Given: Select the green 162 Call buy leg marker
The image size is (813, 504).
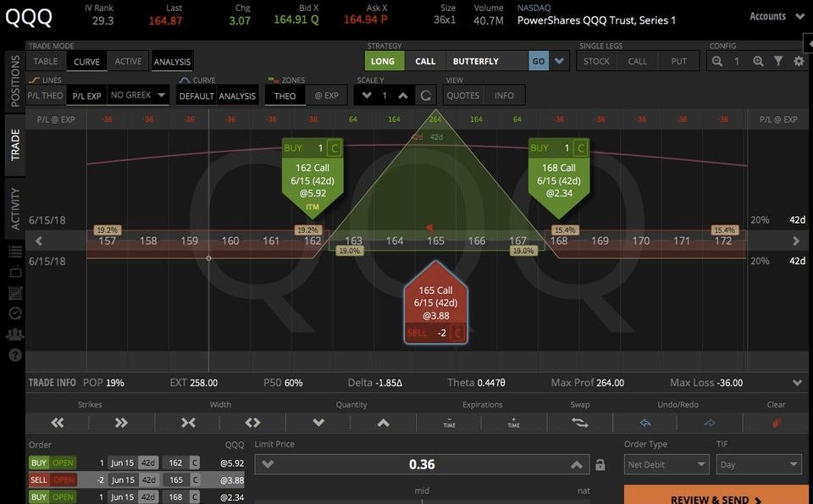Looking at the screenshot, I should click(x=312, y=177).
